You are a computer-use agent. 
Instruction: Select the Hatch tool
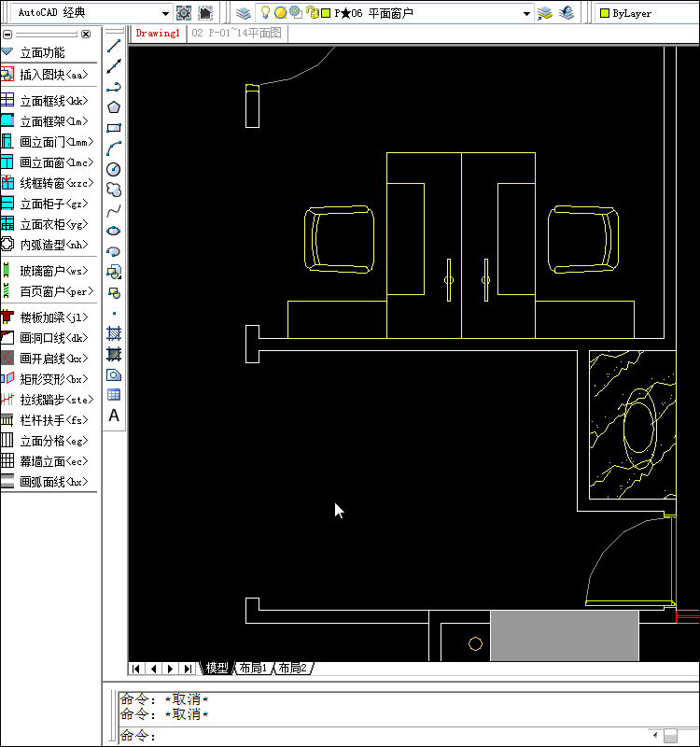coord(114,333)
